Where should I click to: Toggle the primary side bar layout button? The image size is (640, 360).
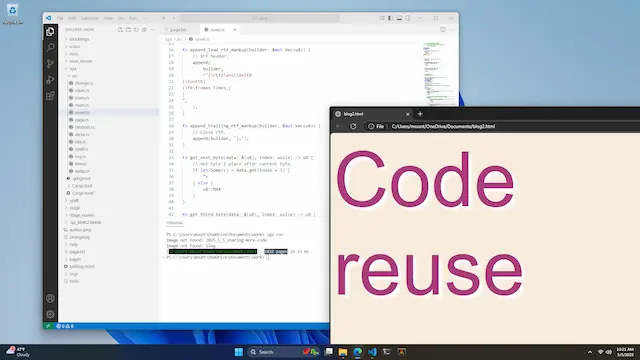[x=391, y=18]
